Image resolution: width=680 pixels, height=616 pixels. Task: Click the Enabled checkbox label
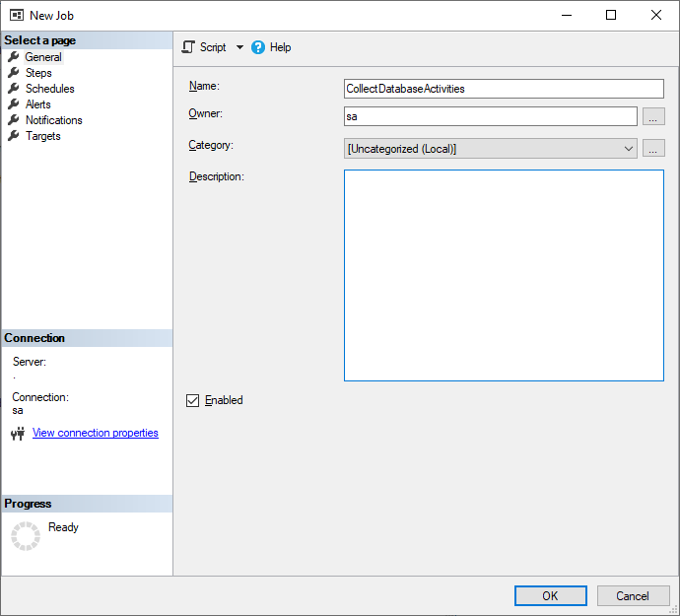coord(224,400)
